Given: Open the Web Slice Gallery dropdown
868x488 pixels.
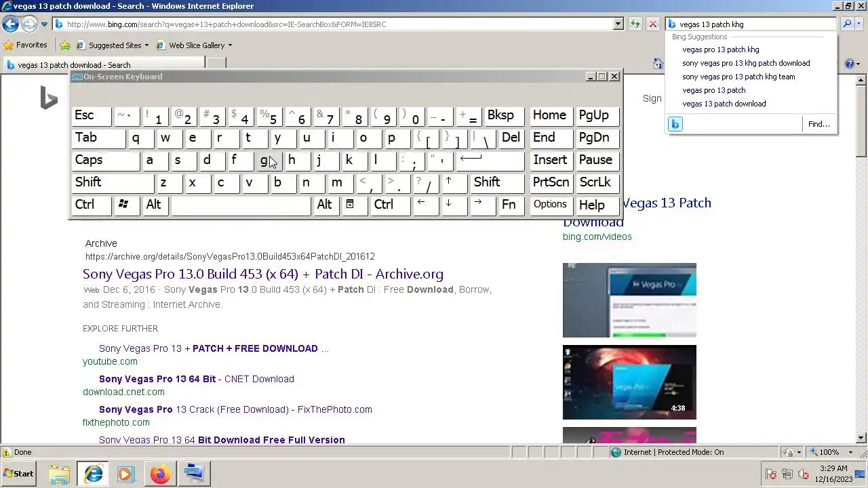Looking at the screenshot, I should tap(195, 45).
